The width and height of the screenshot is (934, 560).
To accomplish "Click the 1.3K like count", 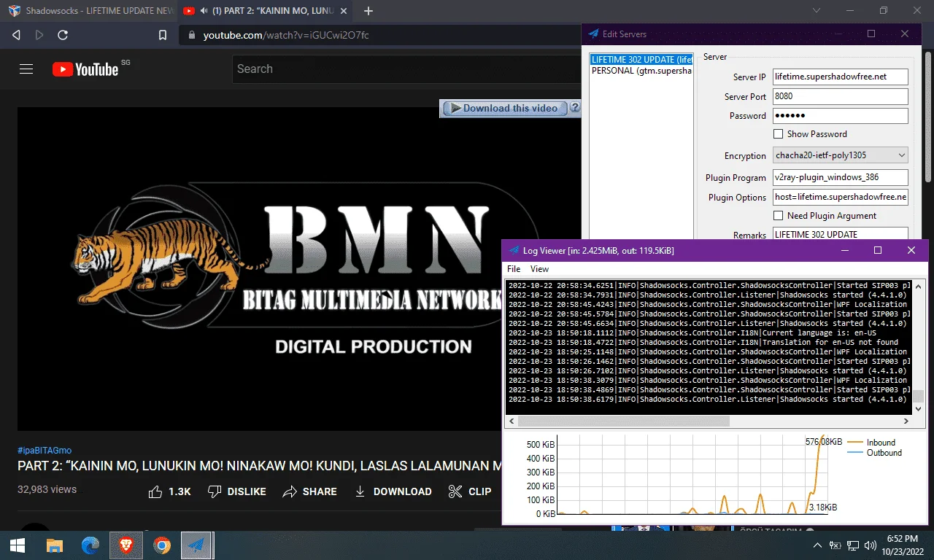I will tap(180, 492).
